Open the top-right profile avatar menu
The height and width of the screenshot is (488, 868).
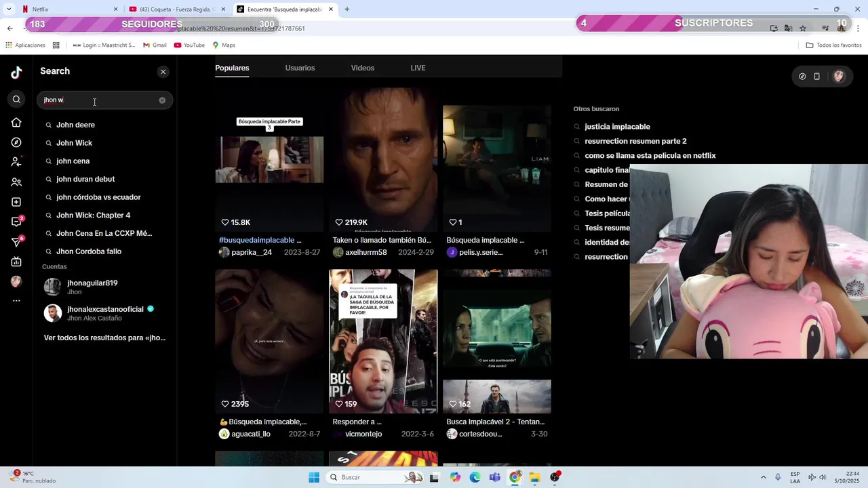pos(839,77)
